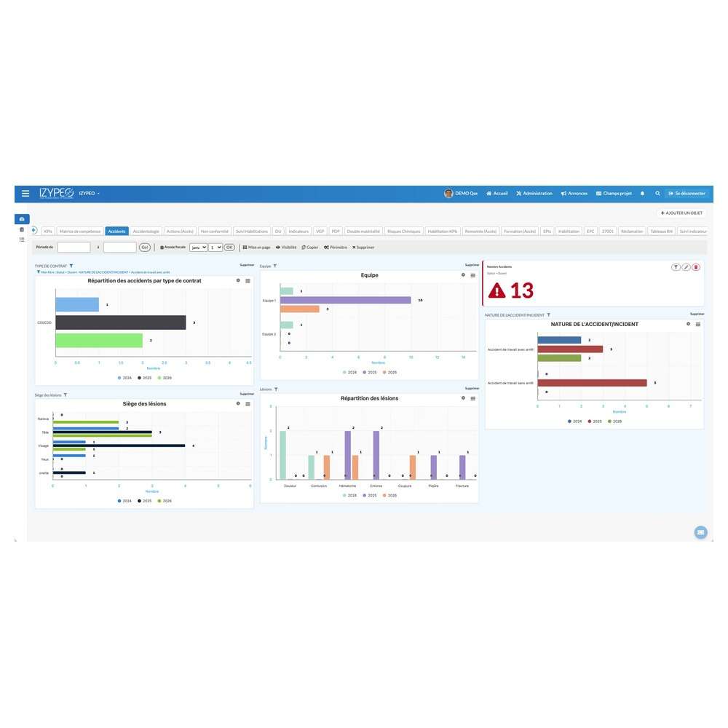Click the filter icon beside Lésions label

276,389
